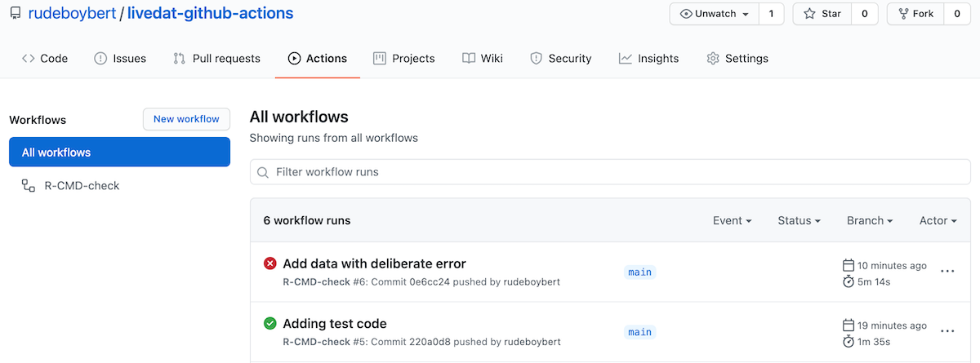
Task: Click the forks count 0
Action: [957, 14]
